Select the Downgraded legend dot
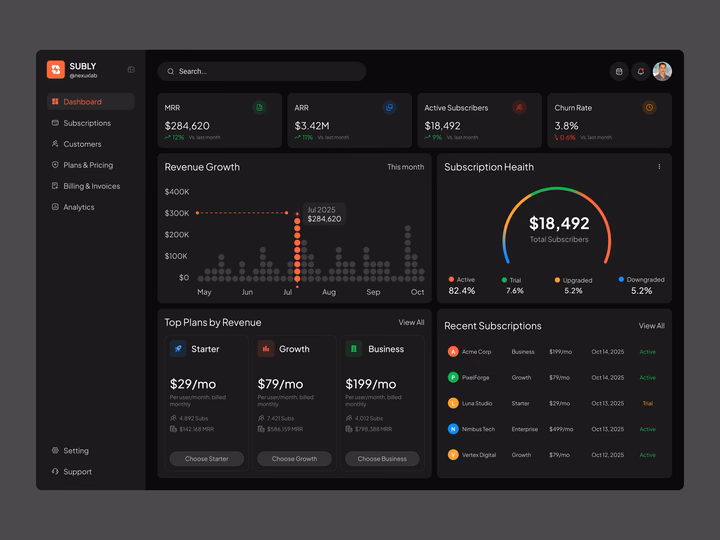This screenshot has width=720, height=540. tap(621, 279)
